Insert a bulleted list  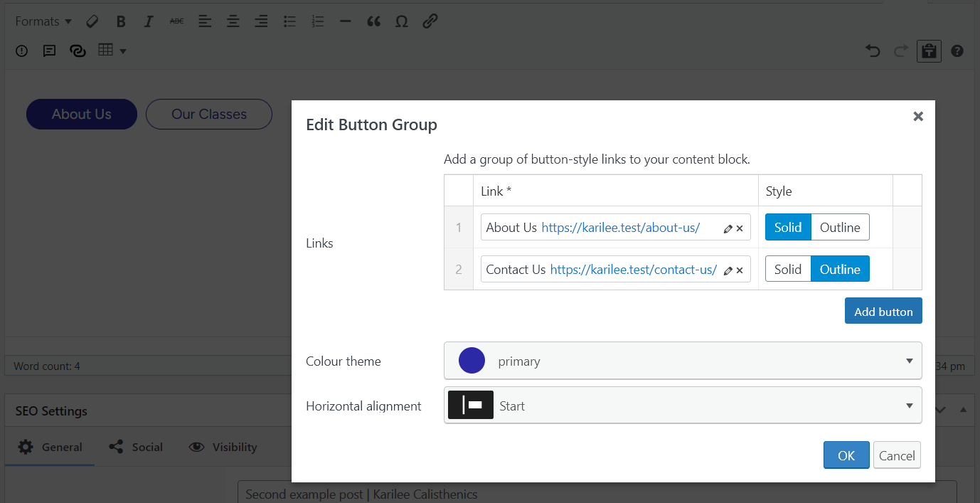pos(289,21)
